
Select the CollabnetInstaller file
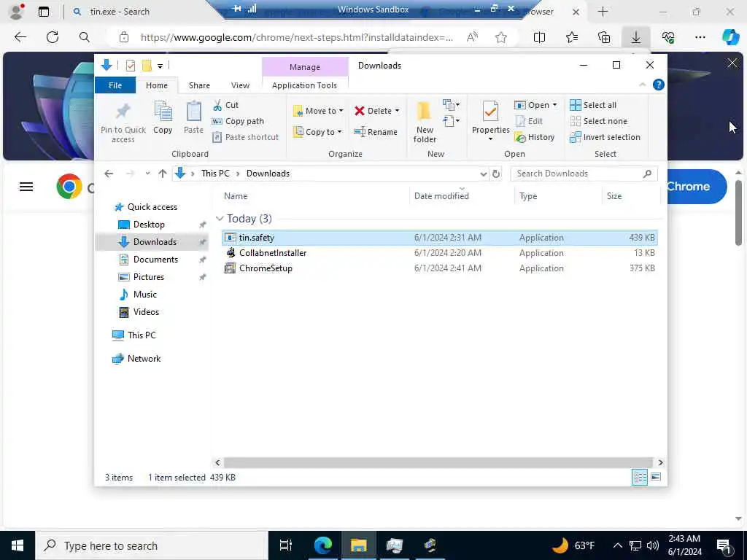[440, 253]
